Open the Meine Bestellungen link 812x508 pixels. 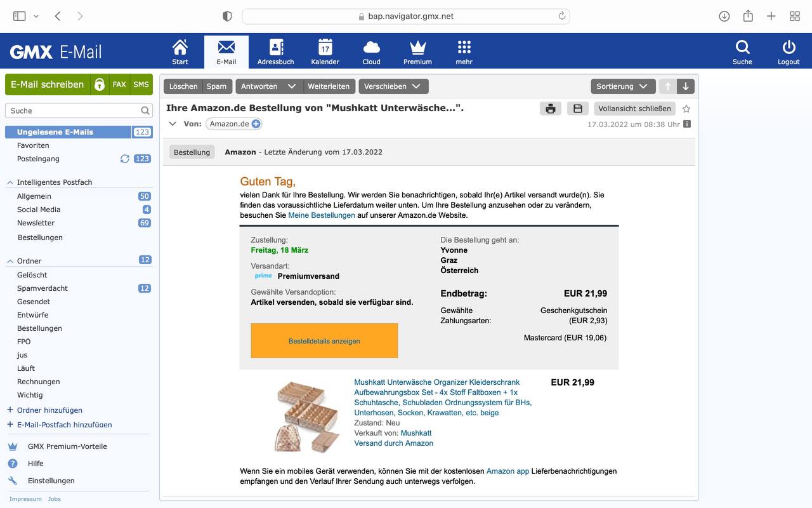(322, 215)
